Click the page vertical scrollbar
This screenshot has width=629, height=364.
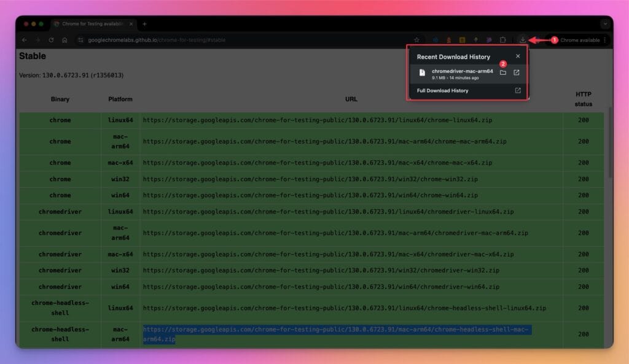(x=610, y=142)
